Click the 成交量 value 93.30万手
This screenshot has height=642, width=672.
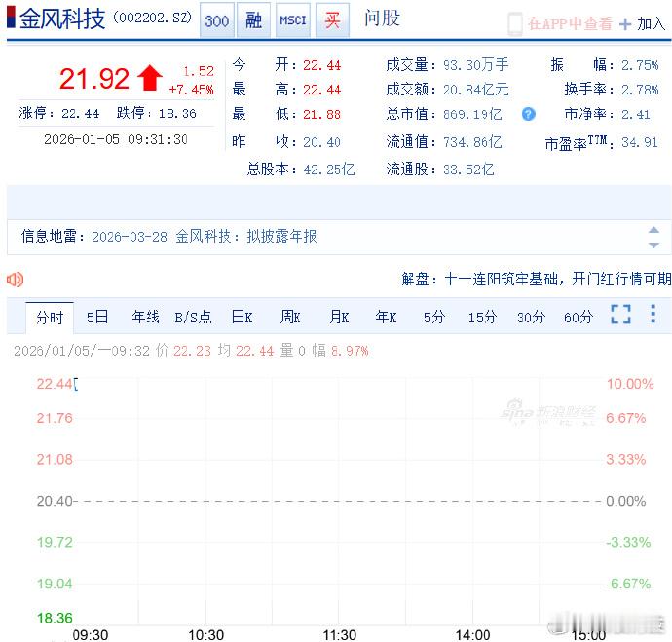coord(475,65)
